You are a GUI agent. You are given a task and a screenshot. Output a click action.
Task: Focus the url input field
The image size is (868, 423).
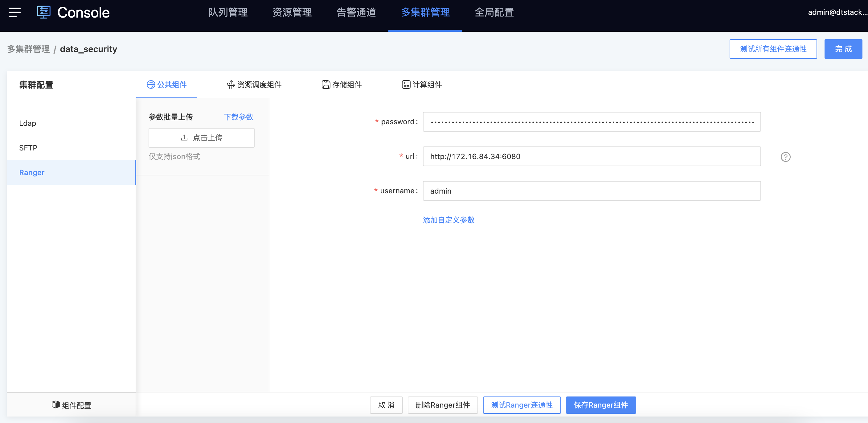(x=592, y=156)
